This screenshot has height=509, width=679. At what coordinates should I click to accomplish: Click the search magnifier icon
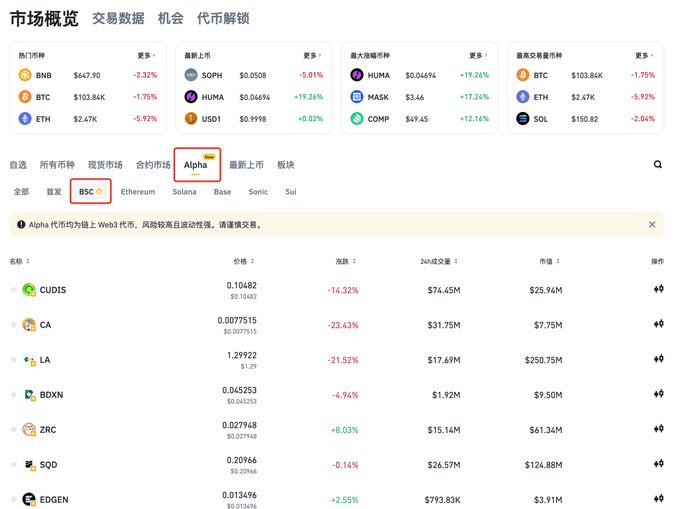657,164
